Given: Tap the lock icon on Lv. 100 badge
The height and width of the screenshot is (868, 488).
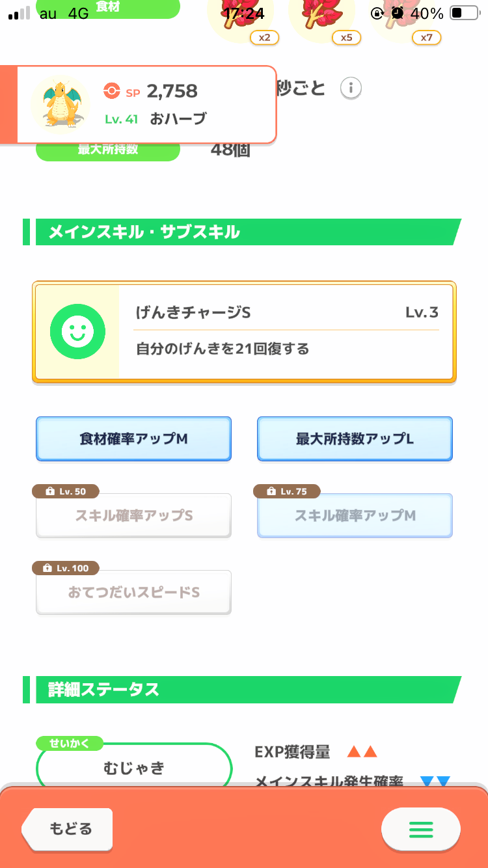Looking at the screenshot, I should (x=47, y=569).
